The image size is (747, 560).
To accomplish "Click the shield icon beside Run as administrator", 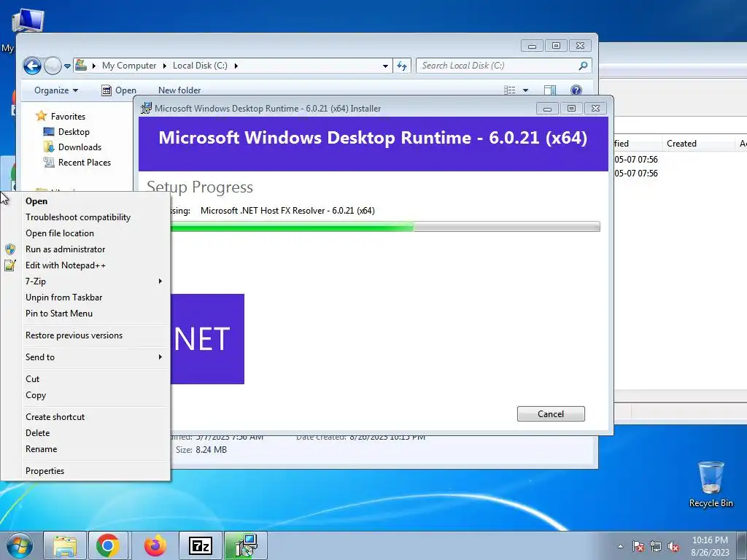I will pos(10,249).
